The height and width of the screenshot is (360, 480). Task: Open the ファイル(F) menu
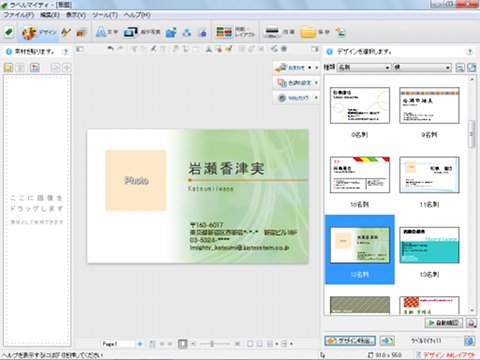click(x=19, y=15)
